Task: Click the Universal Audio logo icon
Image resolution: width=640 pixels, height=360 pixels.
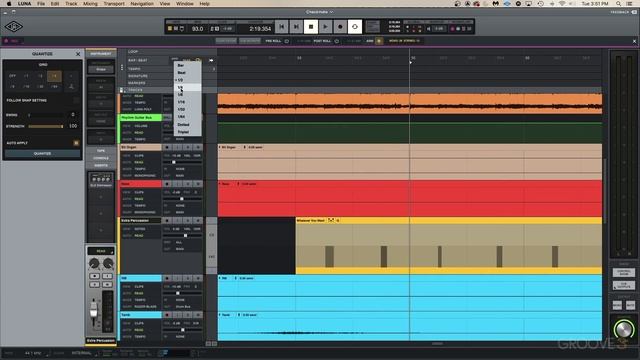Action: pos(13,27)
